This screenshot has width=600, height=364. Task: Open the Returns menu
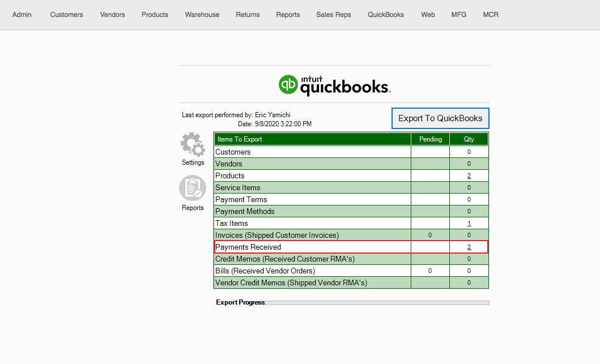248,15
